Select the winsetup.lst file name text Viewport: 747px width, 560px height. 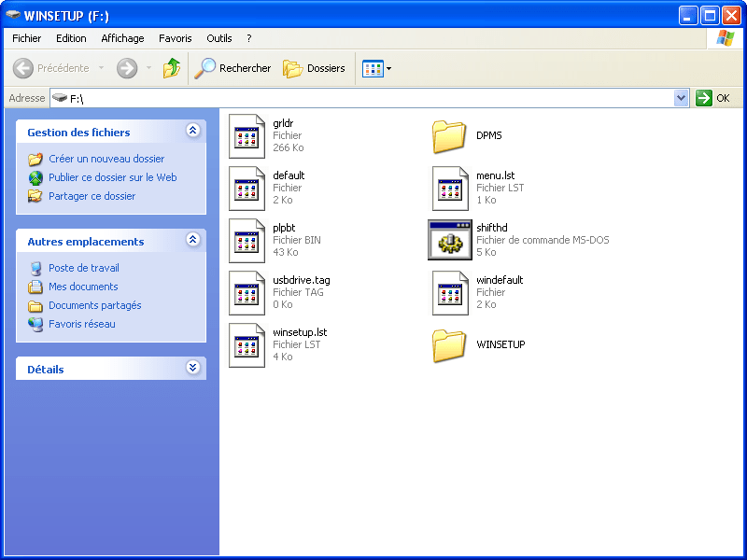[x=300, y=332]
